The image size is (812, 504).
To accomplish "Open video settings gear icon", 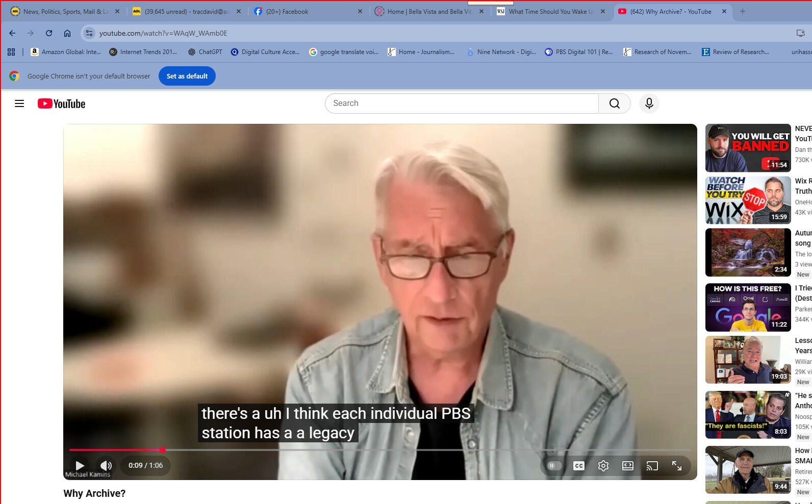I will pos(603,466).
